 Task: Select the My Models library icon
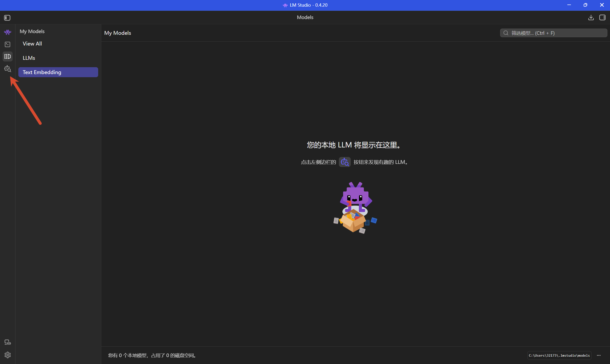tap(8, 56)
